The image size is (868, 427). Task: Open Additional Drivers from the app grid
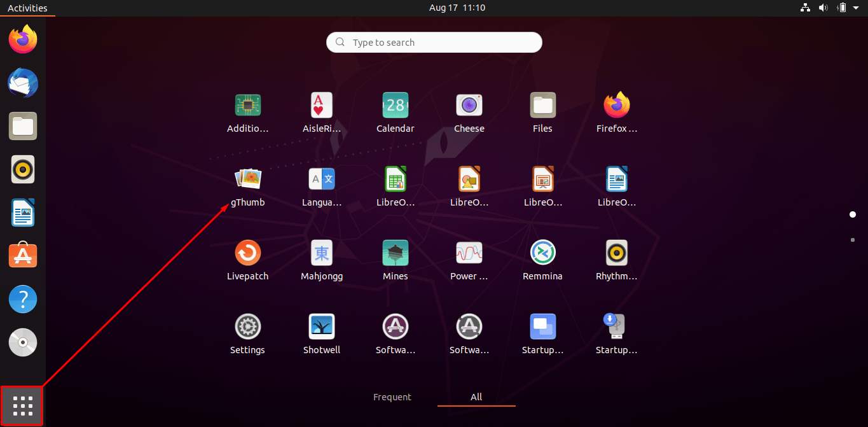(248, 105)
